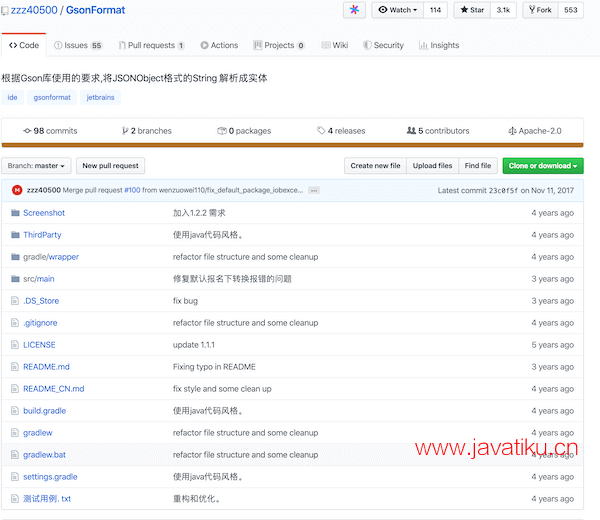Switch to the Code tab
600x520 pixels.
click(24, 45)
